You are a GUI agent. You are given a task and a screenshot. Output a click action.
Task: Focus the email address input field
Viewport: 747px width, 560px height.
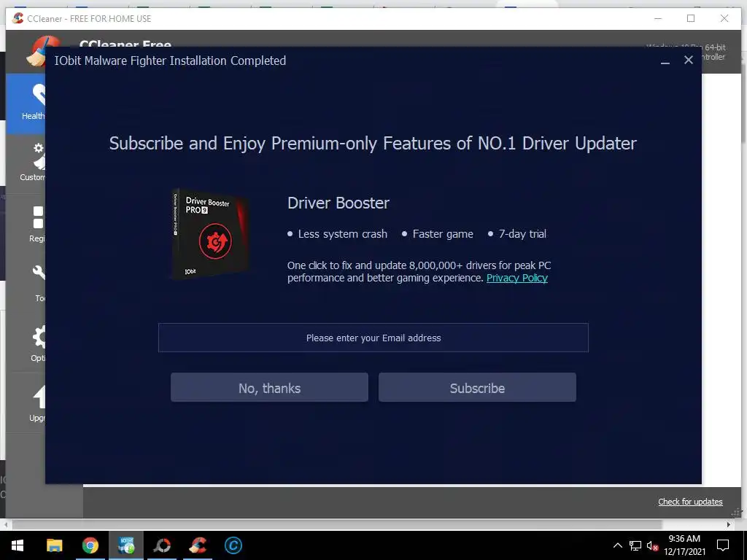[373, 338]
